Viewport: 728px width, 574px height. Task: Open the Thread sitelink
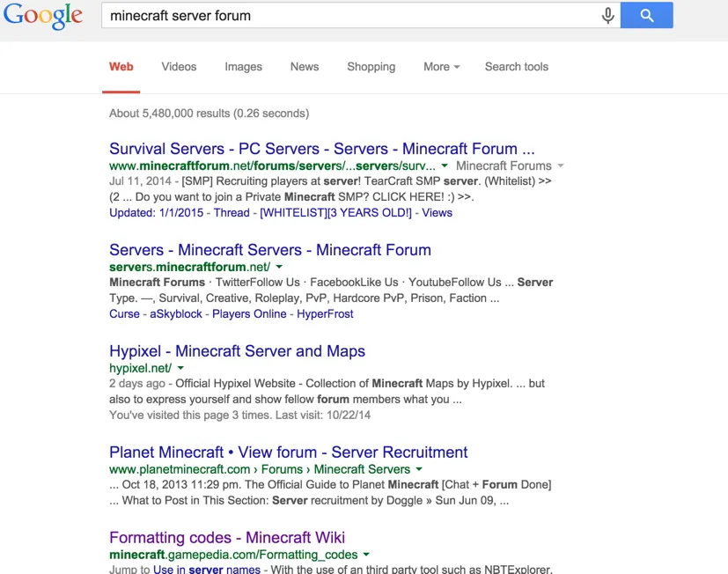[x=232, y=213]
